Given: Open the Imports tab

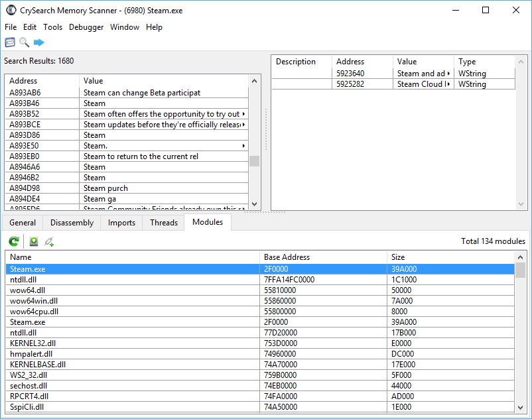Looking at the screenshot, I should 121,223.
